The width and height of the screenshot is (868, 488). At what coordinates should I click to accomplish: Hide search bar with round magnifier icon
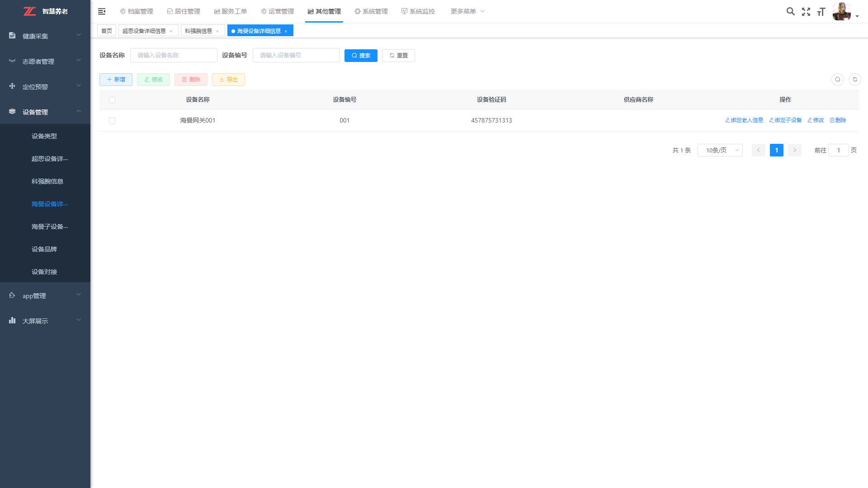837,80
